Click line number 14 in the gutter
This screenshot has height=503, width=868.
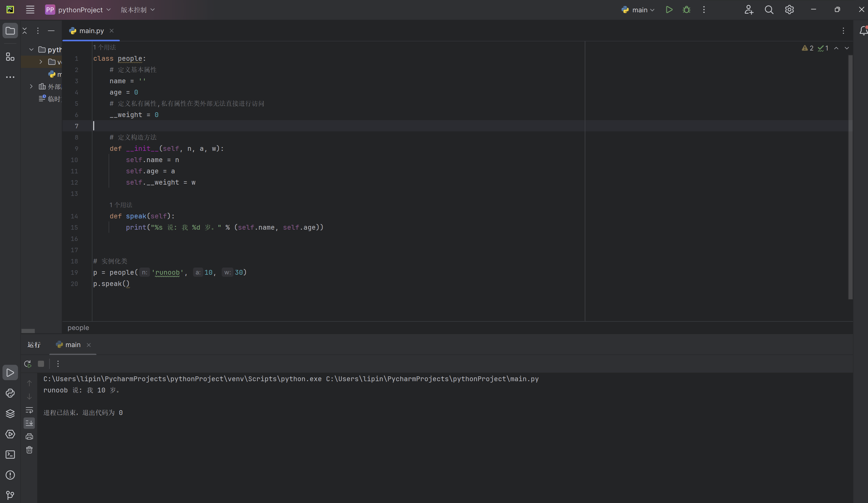pos(74,216)
